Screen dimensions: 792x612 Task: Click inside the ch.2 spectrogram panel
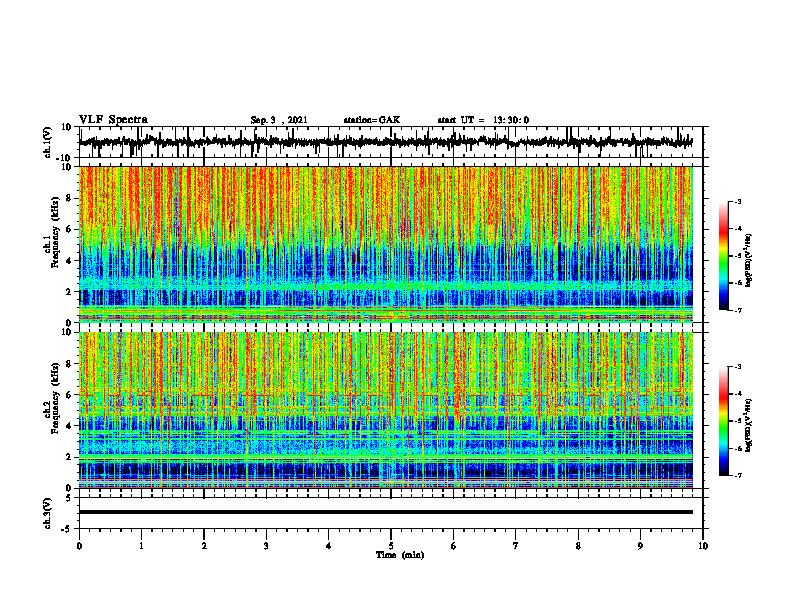click(x=386, y=410)
